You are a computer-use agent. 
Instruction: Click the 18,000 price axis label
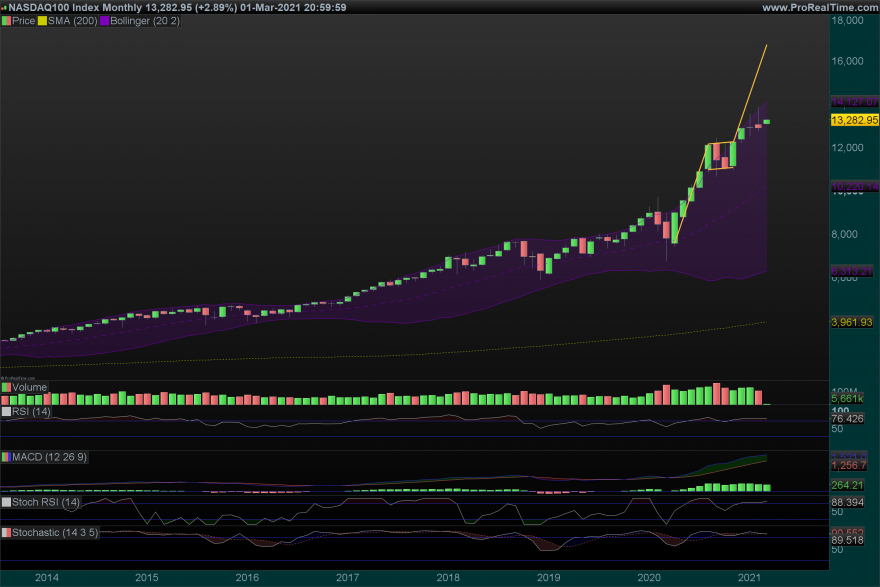(847, 21)
